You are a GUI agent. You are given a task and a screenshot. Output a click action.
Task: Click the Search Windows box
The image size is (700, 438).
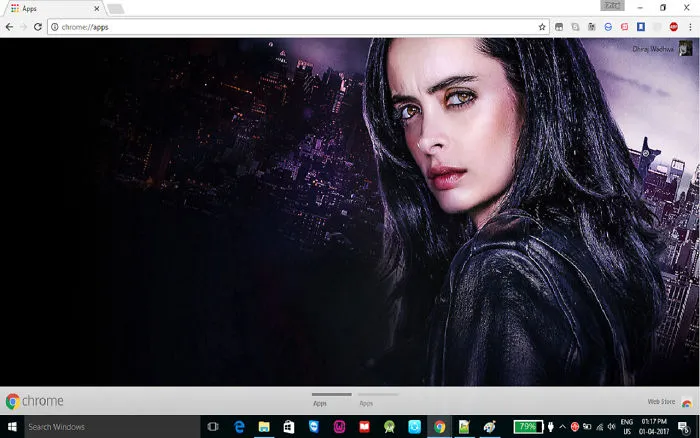pyautogui.click(x=112, y=427)
